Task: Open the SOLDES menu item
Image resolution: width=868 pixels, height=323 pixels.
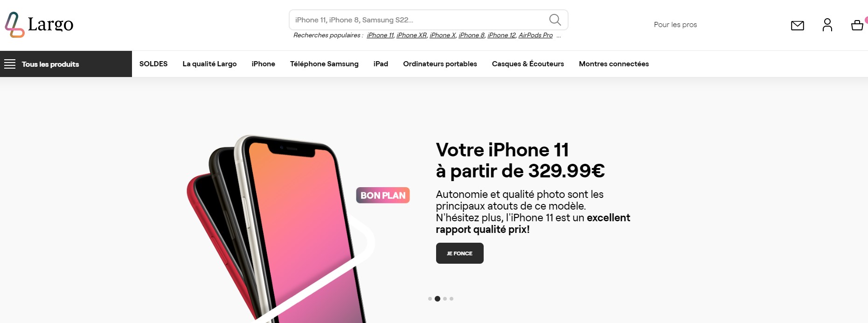Action: (153, 64)
